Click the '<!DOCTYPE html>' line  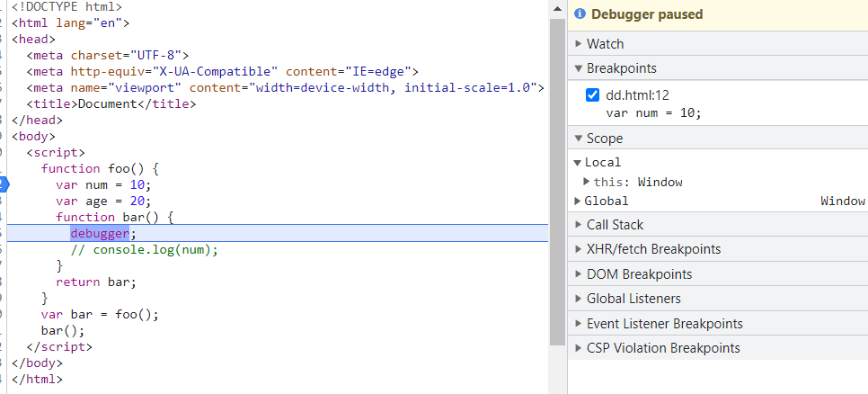tap(66, 7)
